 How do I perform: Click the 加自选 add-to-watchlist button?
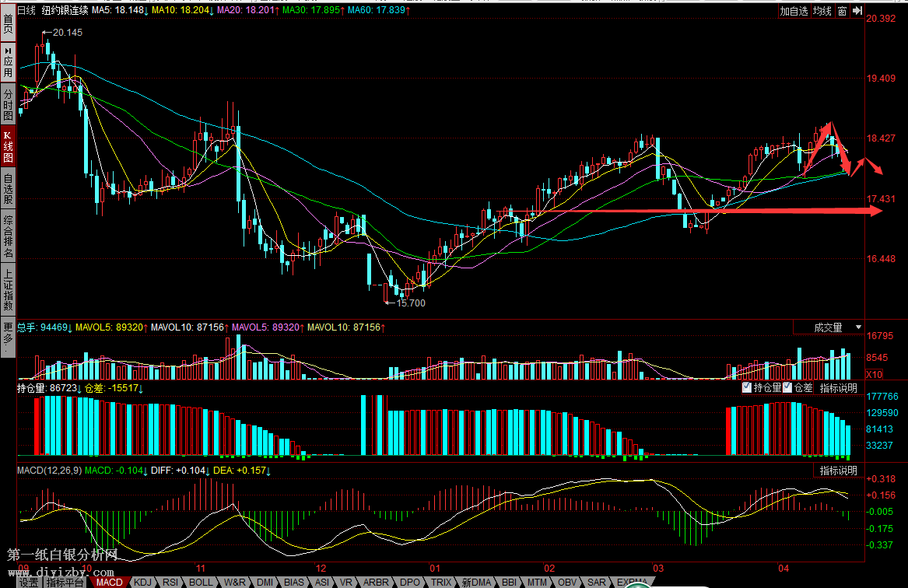point(794,11)
